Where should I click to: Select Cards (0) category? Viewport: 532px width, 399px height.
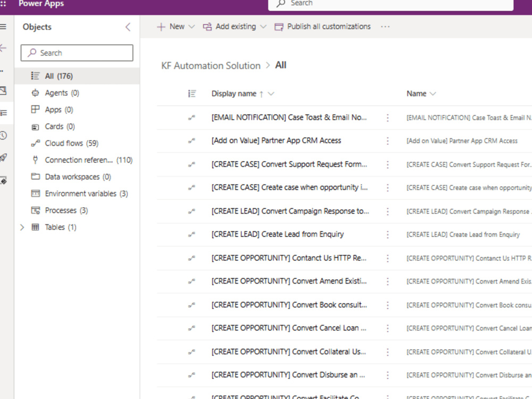pos(77,126)
